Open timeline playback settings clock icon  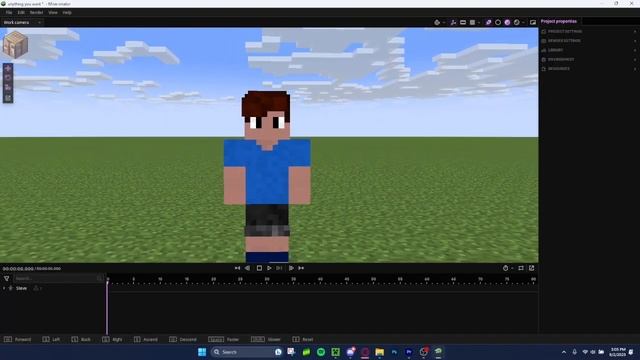[x=505, y=268]
